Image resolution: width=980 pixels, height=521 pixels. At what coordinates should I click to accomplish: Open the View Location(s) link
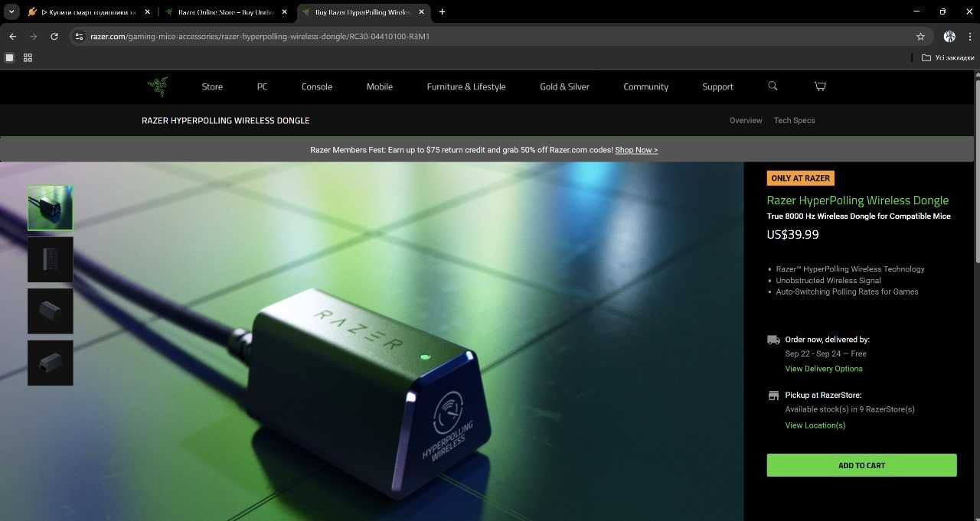tap(815, 425)
